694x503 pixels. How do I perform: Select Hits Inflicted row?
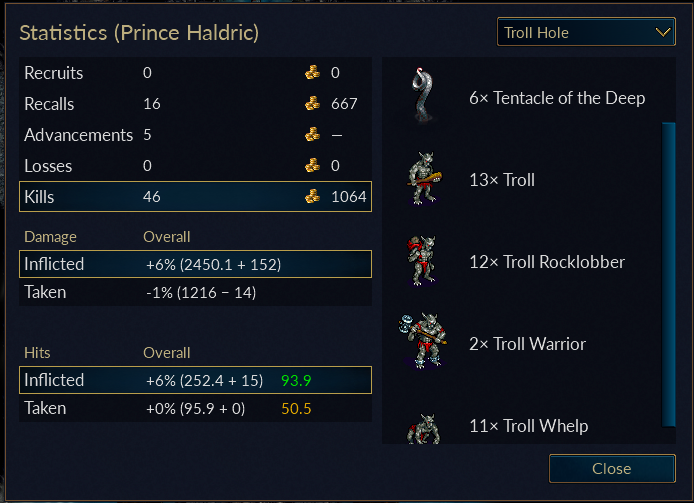click(195, 380)
